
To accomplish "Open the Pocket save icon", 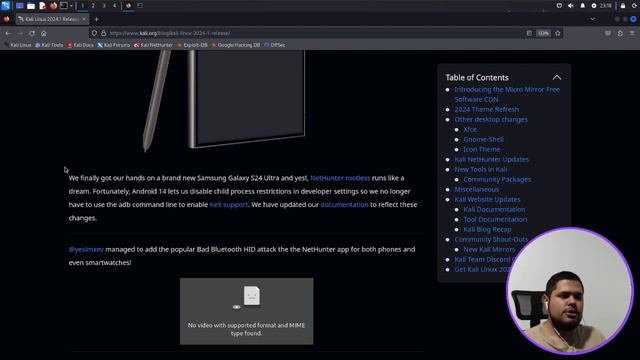I will [608, 33].
